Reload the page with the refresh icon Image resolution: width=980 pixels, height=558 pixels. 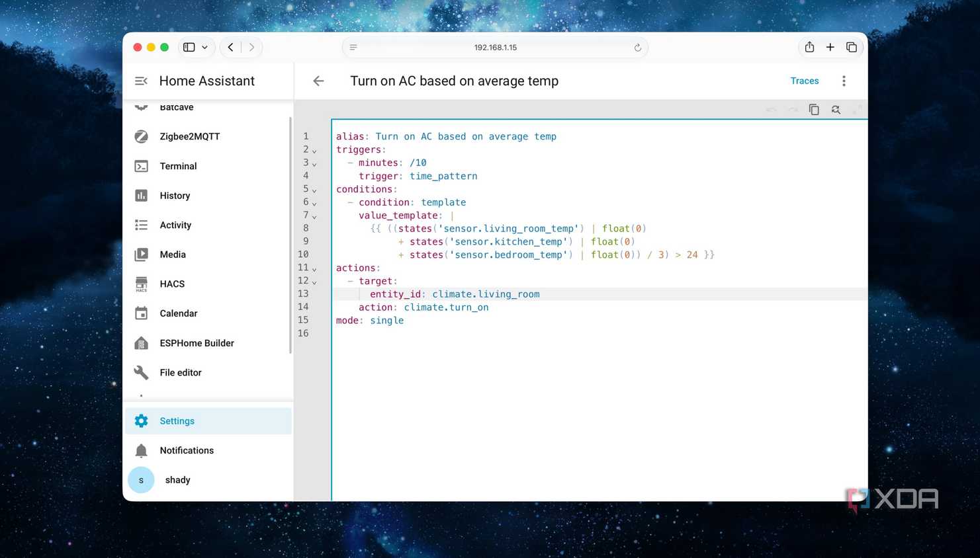click(638, 48)
